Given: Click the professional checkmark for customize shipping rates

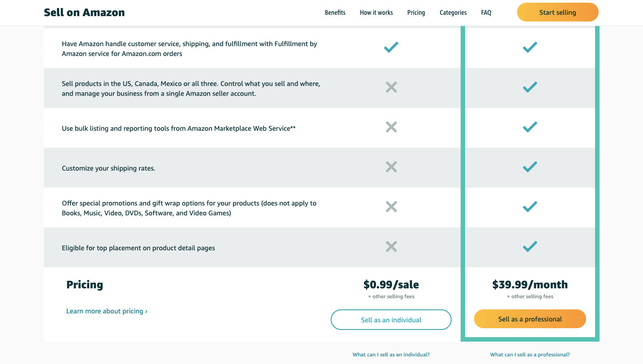Looking at the screenshot, I should click(530, 167).
